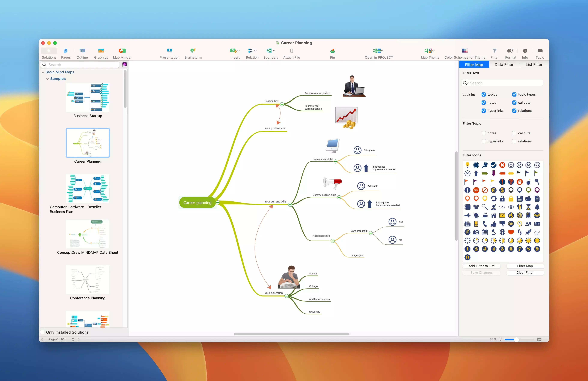The height and width of the screenshot is (381, 588).
Task: Select the STOP sign filter icon
Action: point(476,190)
